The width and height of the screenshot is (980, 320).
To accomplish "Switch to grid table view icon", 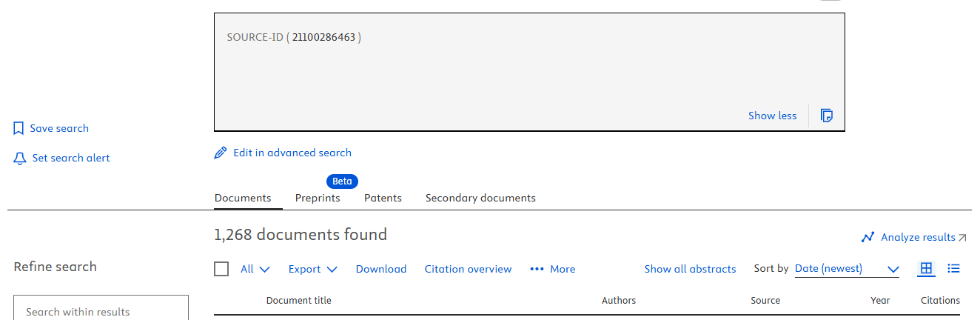I will 926,269.
